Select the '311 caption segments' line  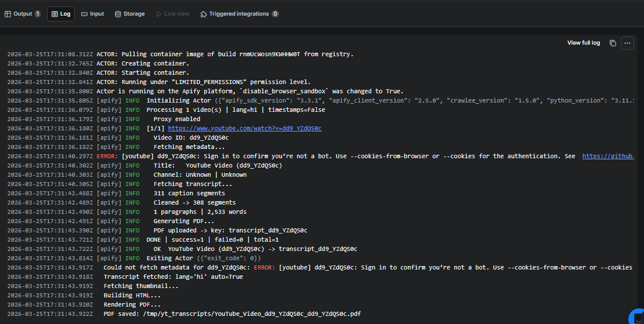point(116,193)
